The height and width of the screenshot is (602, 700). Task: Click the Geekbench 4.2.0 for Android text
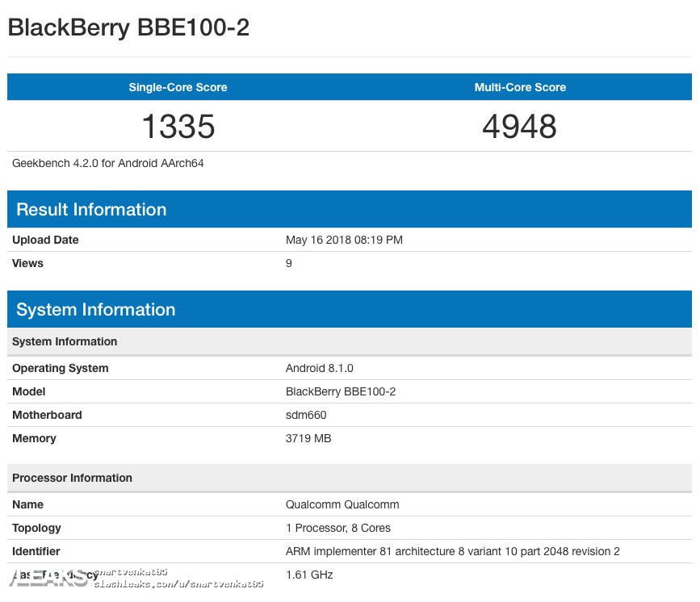click(x=108, y=163)
